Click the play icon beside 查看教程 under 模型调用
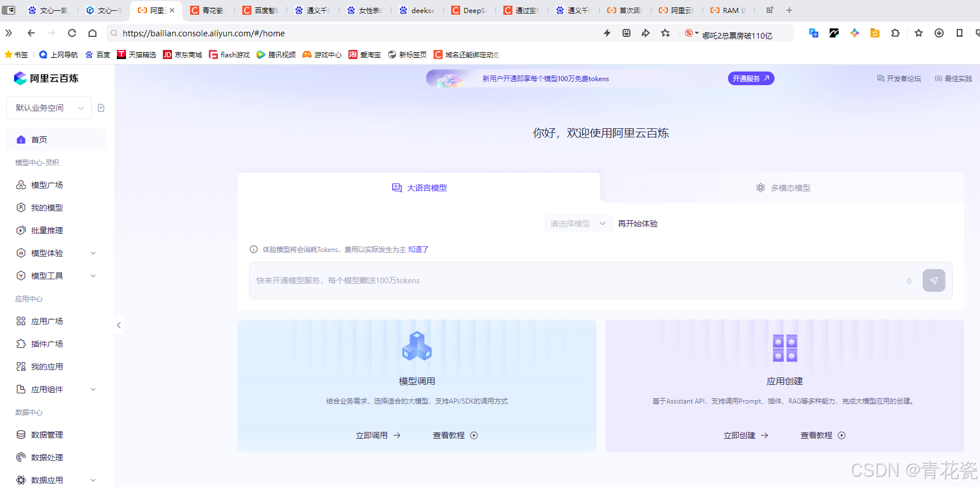The height and width of the screenshot is (487, 980). click(x=474, y=435)
